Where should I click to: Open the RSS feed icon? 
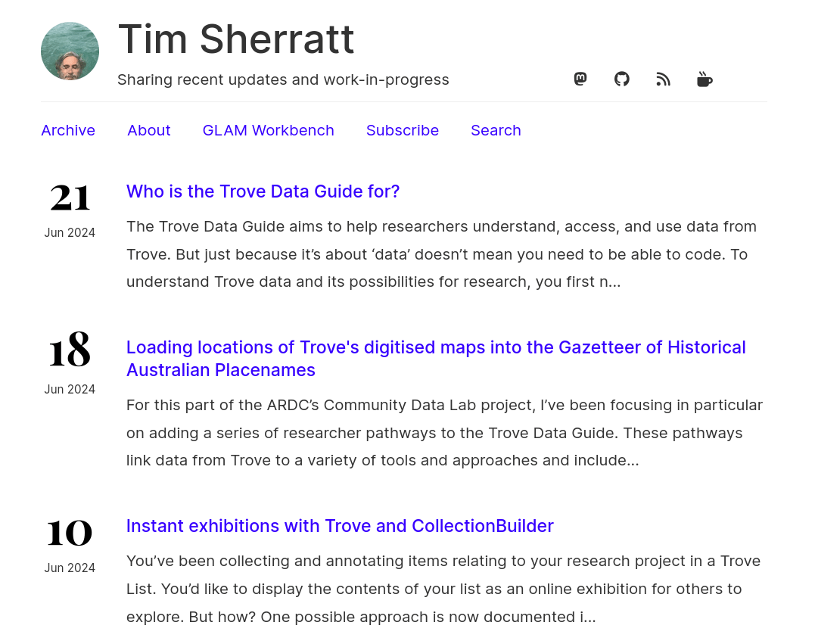click(663, 79)
